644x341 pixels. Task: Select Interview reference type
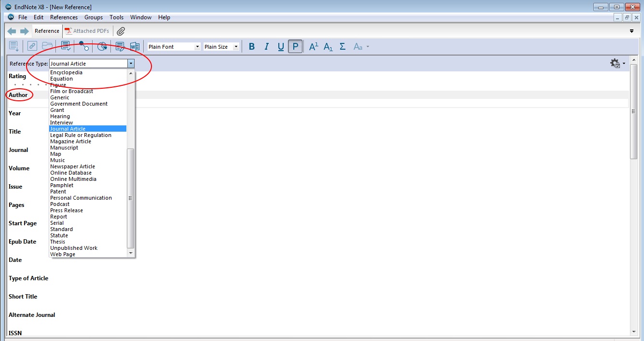(61, 123)
